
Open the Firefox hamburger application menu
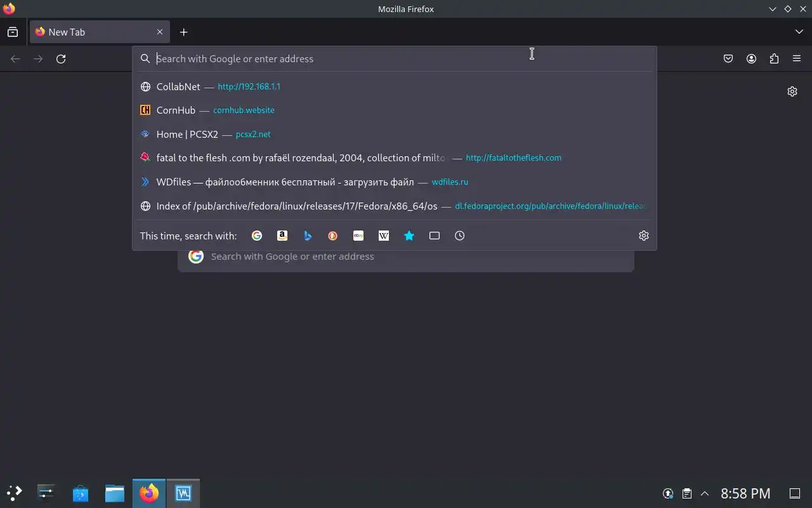pyautogui.click(x=797, y=58)
